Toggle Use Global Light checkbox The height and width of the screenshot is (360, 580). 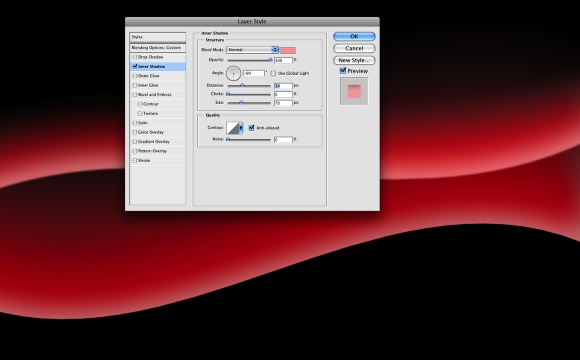pyautogui.click(x=273, y=73)
